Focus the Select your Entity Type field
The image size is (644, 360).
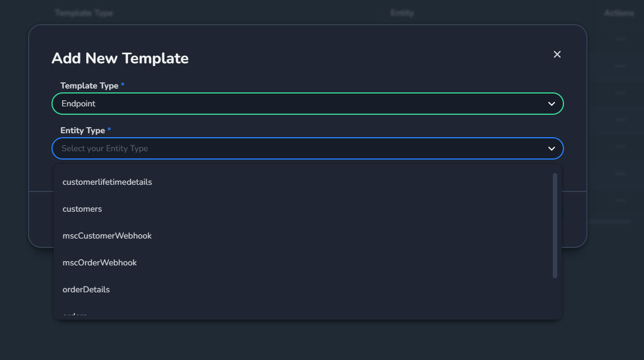pos(308,148)
